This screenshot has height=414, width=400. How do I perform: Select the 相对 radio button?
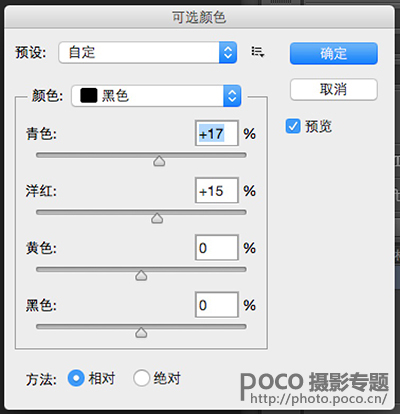coord(76,378)
